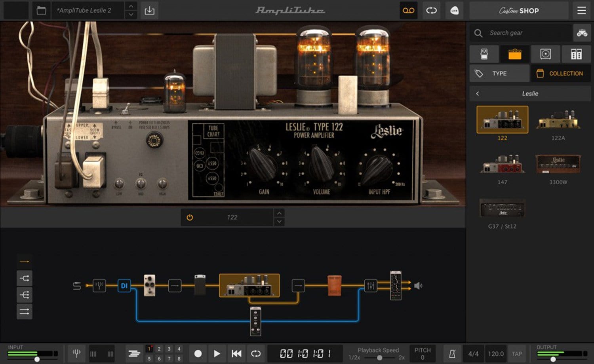Select the Leslie 122 amp thumbnail
The image size is (594, 364).
click(x=502, y=119)
